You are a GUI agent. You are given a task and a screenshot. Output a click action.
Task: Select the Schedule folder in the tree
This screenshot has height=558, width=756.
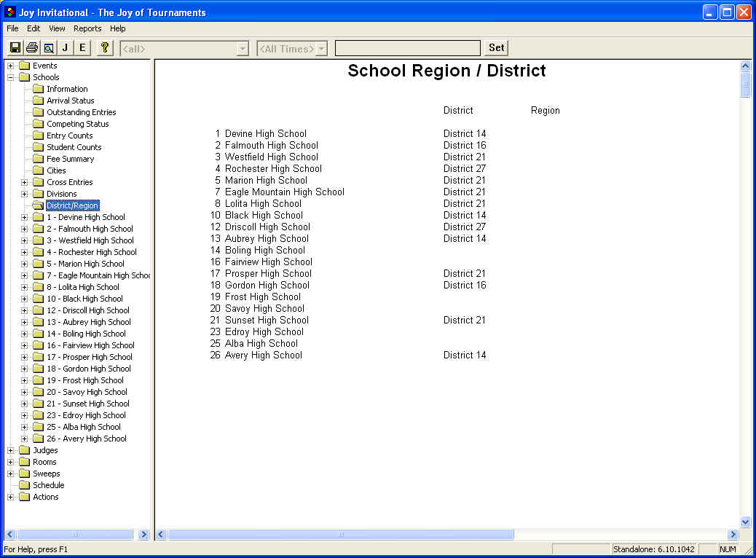tap(48, 485)
